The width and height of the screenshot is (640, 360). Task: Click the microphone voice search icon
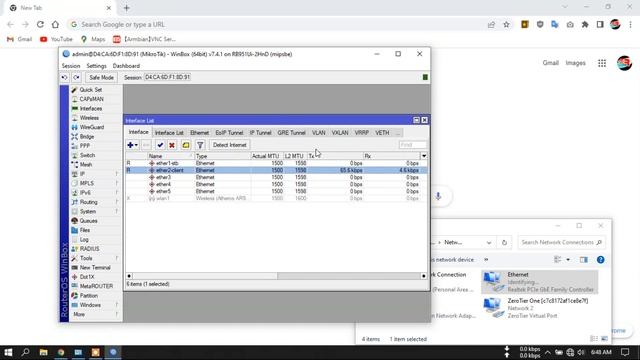coord(438,196)
